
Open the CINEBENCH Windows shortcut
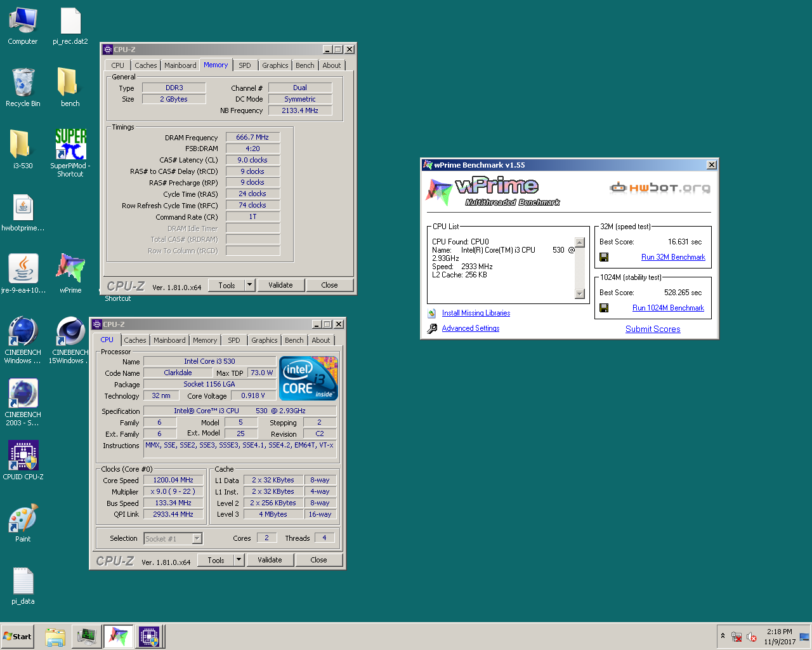click(x=23, y=341)
